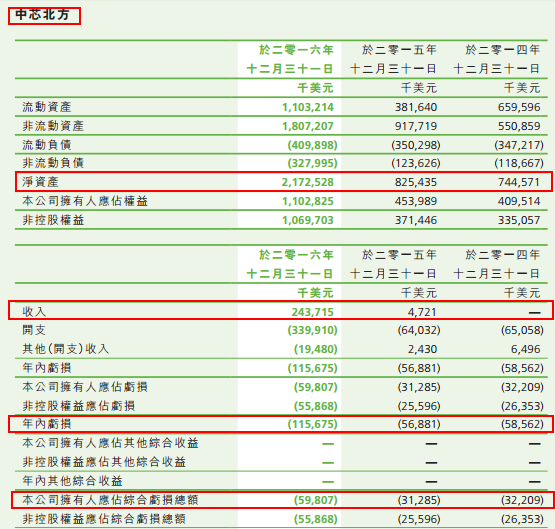Select the 非控股權益應佔虧損 row label
The width and height of the screenshot is (555, 529).
(79, 406)
